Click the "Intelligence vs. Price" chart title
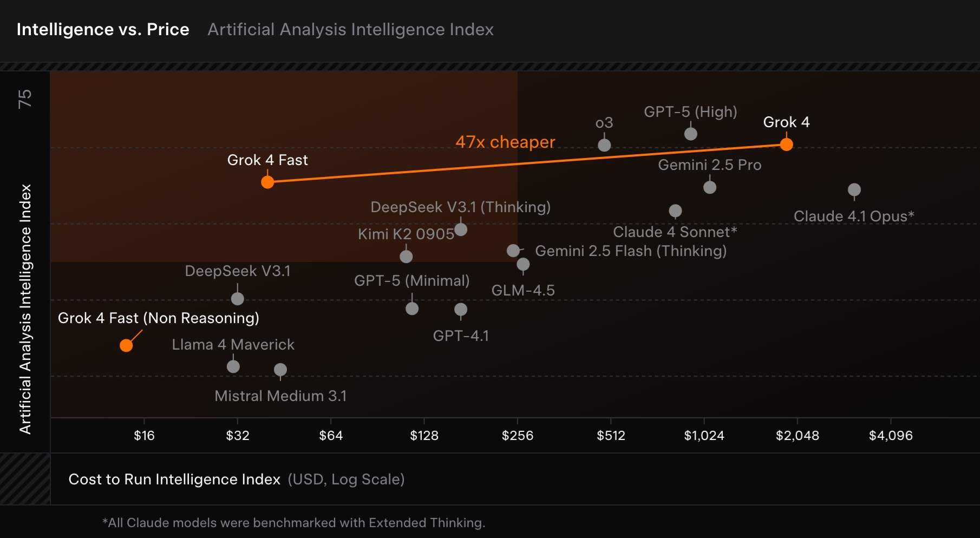The height and width of the screenshot is (538, 980). (103, 29)
